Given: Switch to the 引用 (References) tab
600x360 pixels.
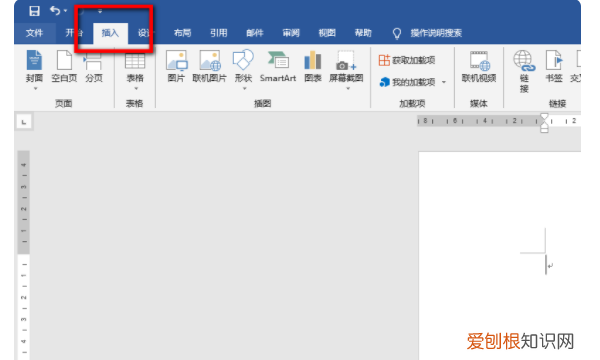Looking at the screenshot, I should [218, 33].
